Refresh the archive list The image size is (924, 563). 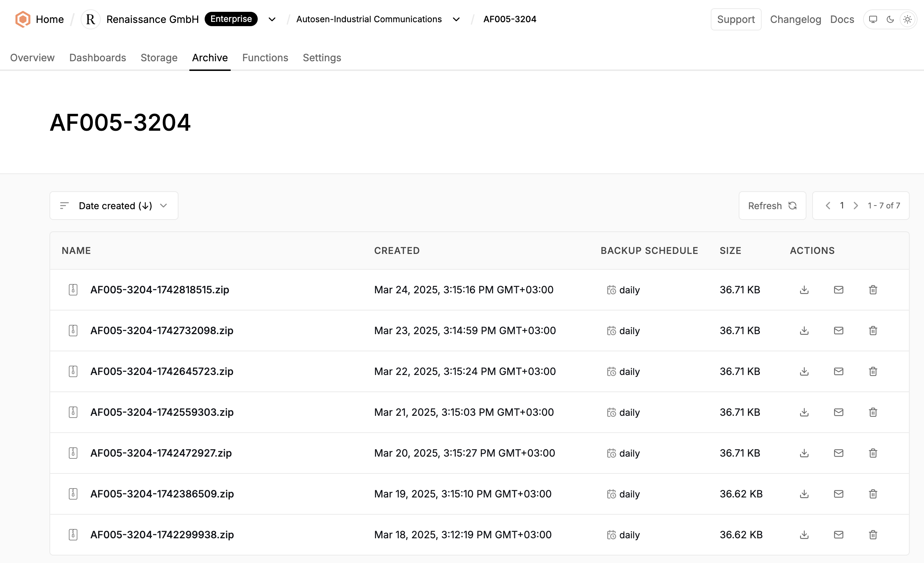(x=772, y=206)
